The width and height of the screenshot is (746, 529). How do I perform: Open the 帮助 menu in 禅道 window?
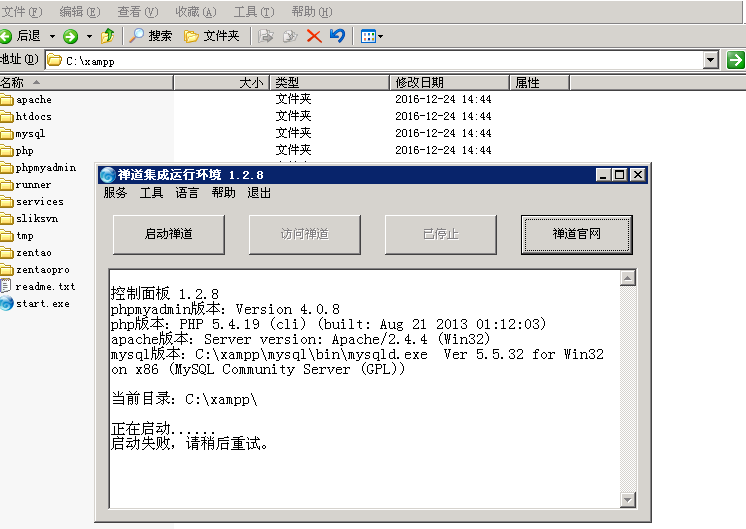coord(223,193)
